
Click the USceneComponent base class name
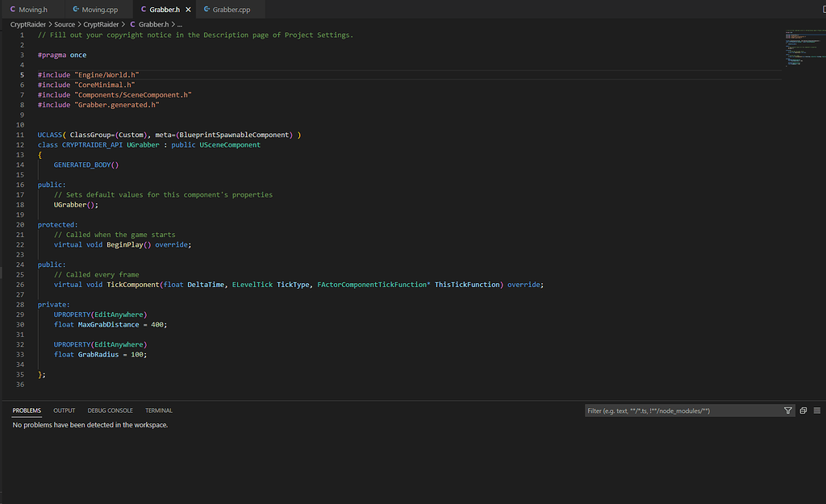point(230,145)
